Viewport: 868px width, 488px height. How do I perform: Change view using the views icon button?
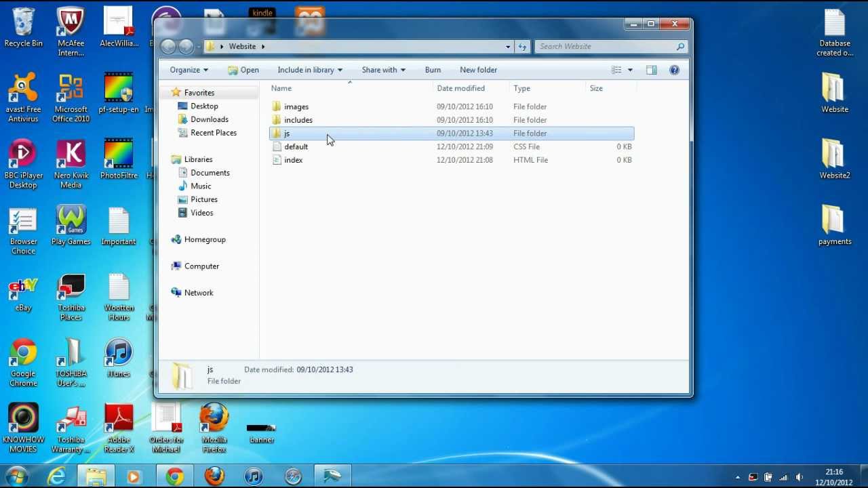pyautogui.click(x=616, y=70)
